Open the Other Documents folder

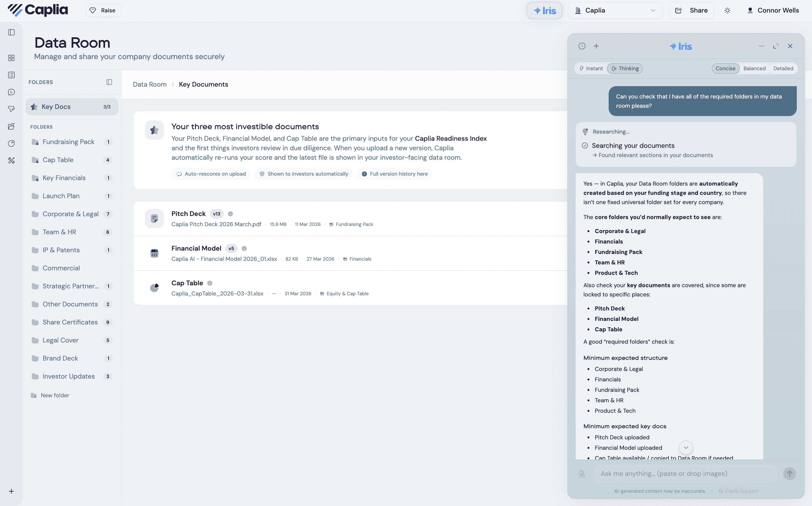pyautogui.click(x=72, y=305)
